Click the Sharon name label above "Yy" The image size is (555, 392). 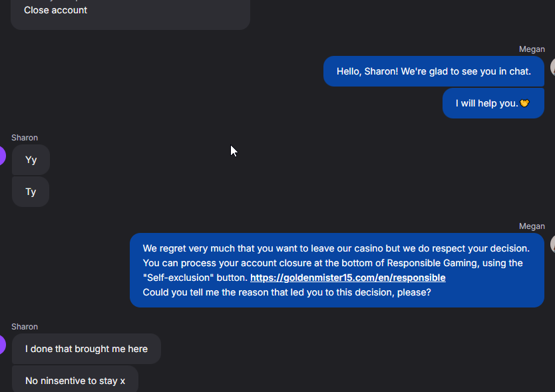point(25,138)
